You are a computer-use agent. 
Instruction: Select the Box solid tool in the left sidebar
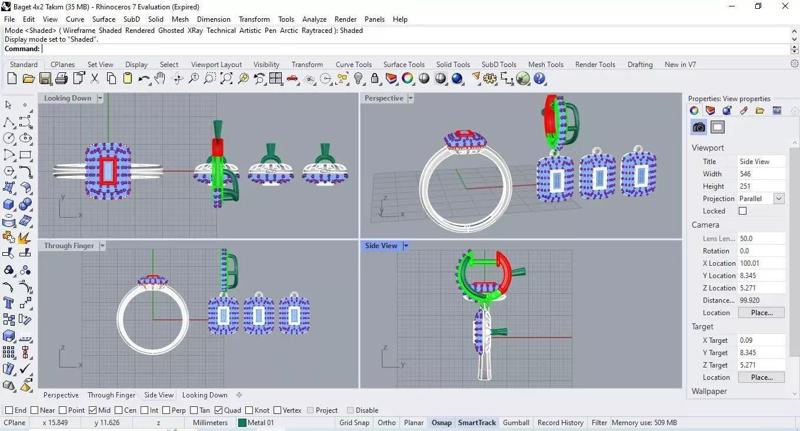(9, 204)
